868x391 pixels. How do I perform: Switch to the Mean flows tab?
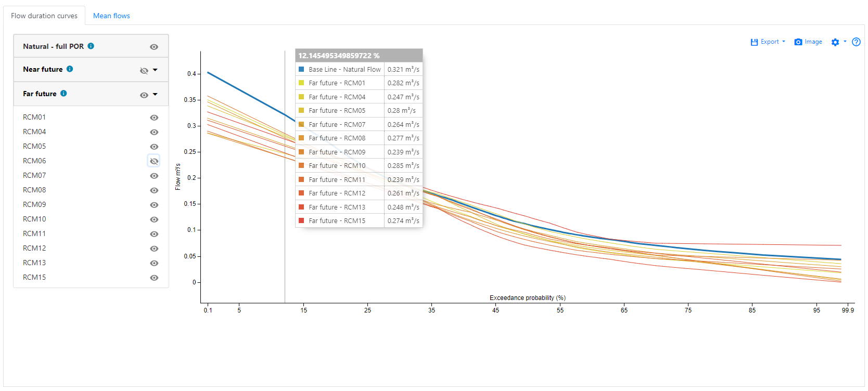pos(111,16)
